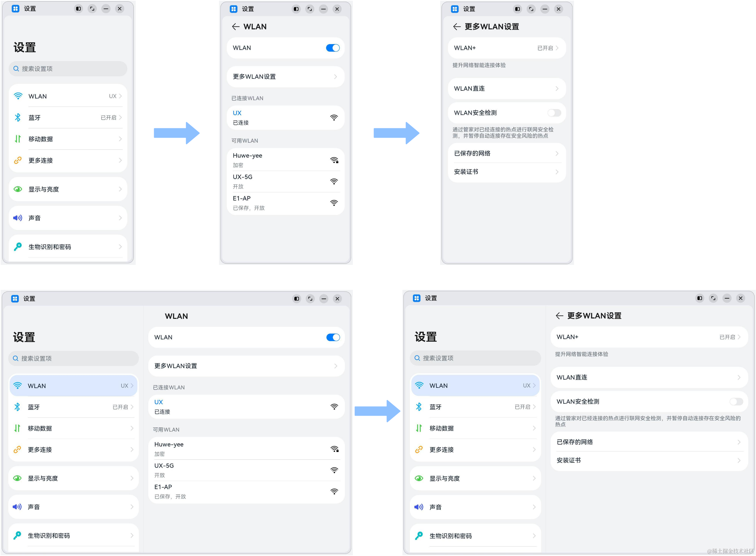Toggle the WLAN安全检测 switch off
756x556 pixels.
(735, 401)
